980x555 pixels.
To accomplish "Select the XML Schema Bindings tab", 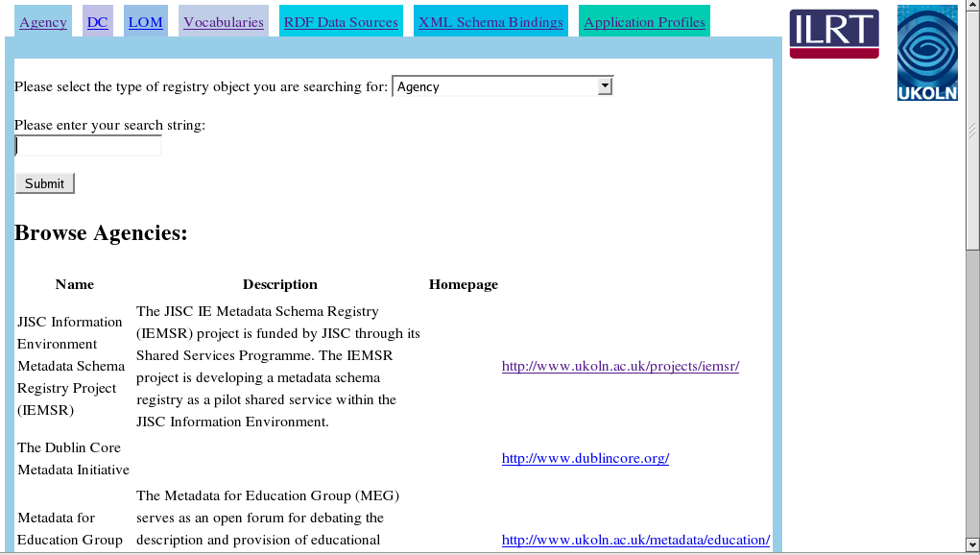I will click(x=490, y=22).
